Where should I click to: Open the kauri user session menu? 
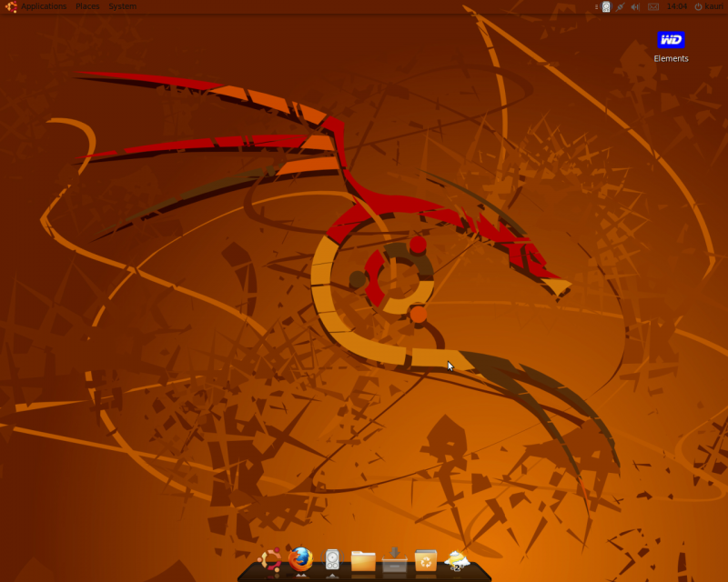pos(711,6)
